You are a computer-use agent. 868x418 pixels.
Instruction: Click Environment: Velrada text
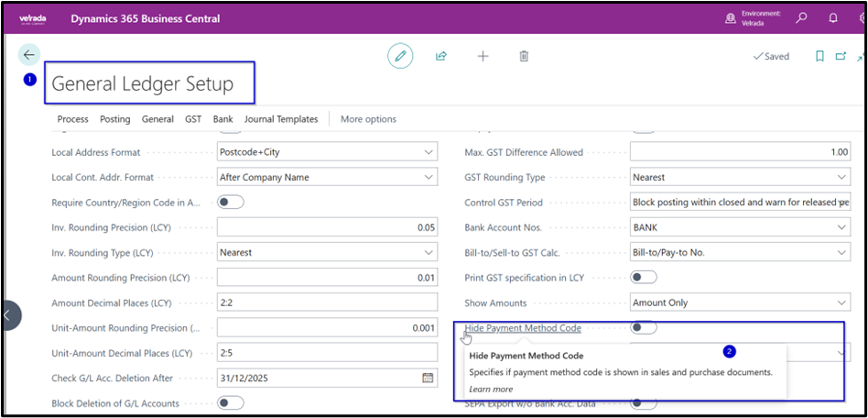point(761,19)
